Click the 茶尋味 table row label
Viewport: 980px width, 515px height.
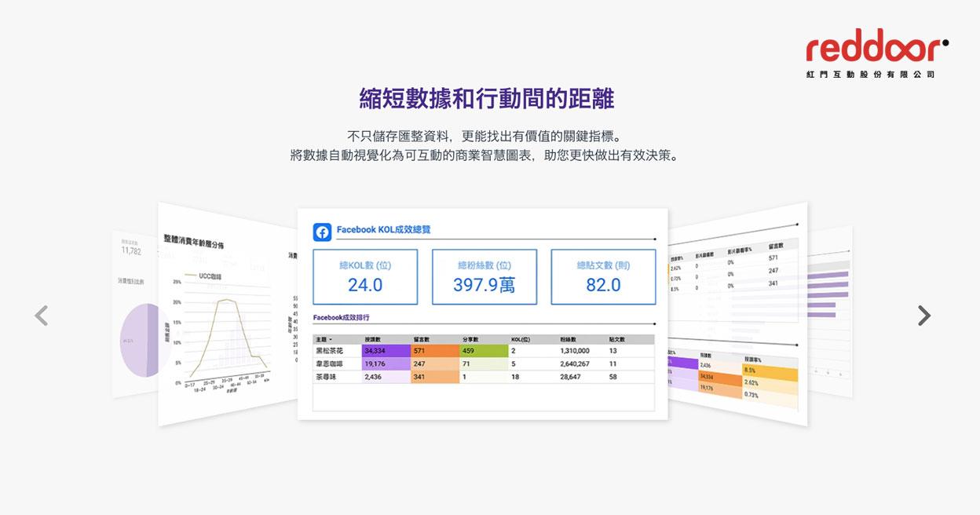327,377
